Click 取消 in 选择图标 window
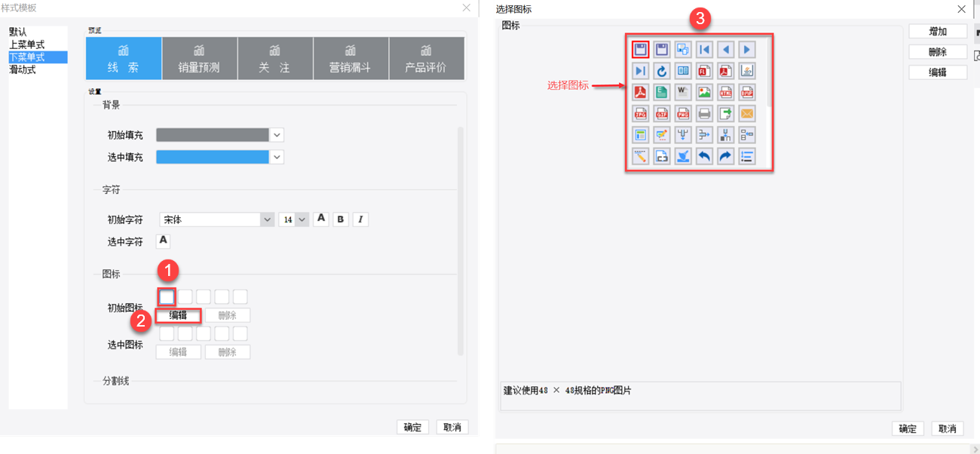Viewport: 980px width, 454px height. tap(948, 428)
